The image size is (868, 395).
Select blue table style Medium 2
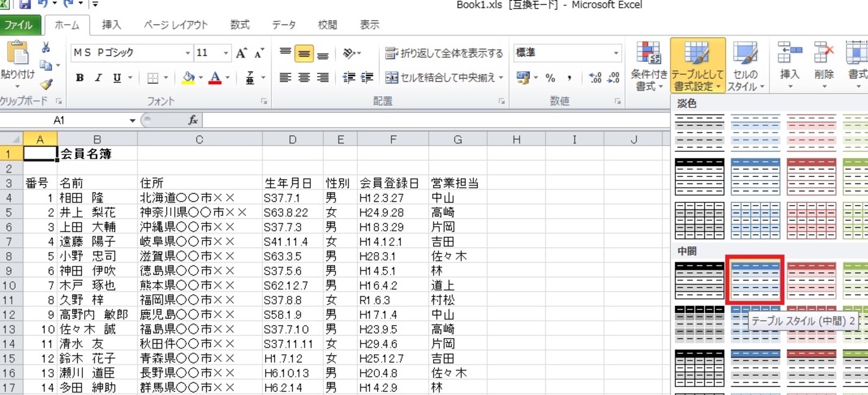tap(755, 281)
